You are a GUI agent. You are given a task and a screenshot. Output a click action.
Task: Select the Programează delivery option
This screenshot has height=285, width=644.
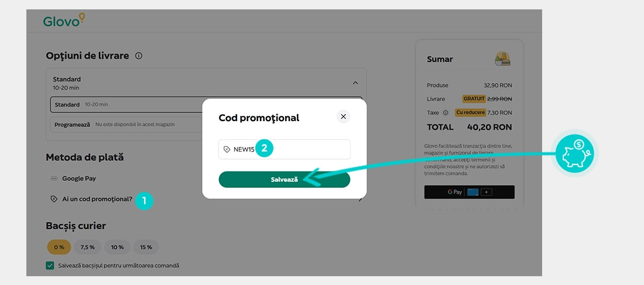[127, 125]
